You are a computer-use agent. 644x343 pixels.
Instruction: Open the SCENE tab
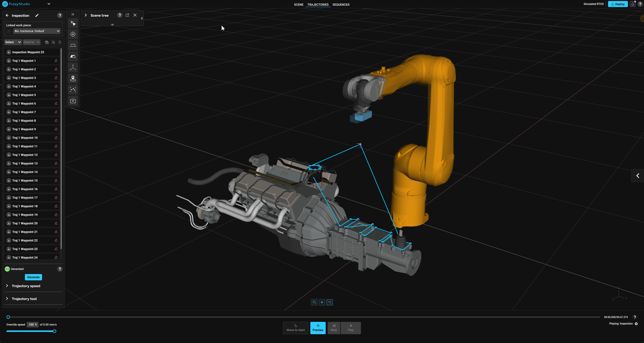pos(299,5)
